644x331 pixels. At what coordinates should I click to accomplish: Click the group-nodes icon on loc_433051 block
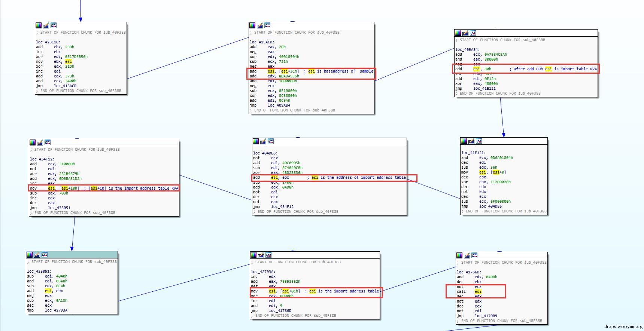[45, 255]
